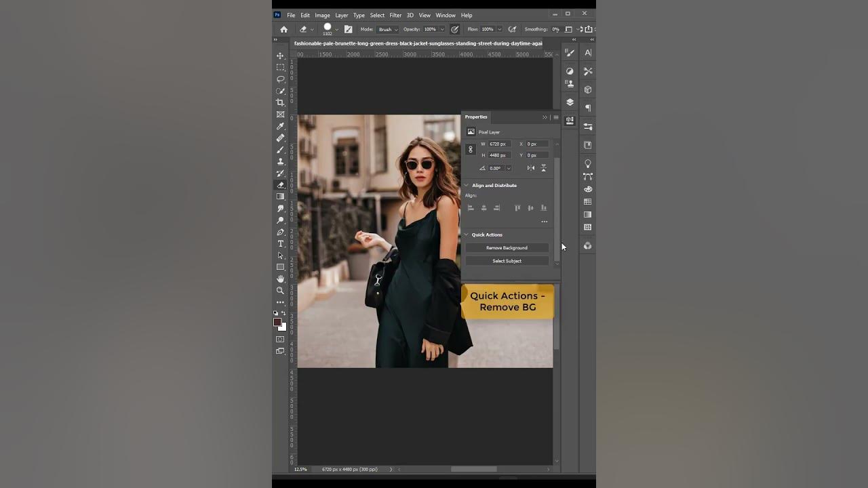Screen dimensions: 868x488
Task: Toggle pressure for opacity
Action: (454, 29)
